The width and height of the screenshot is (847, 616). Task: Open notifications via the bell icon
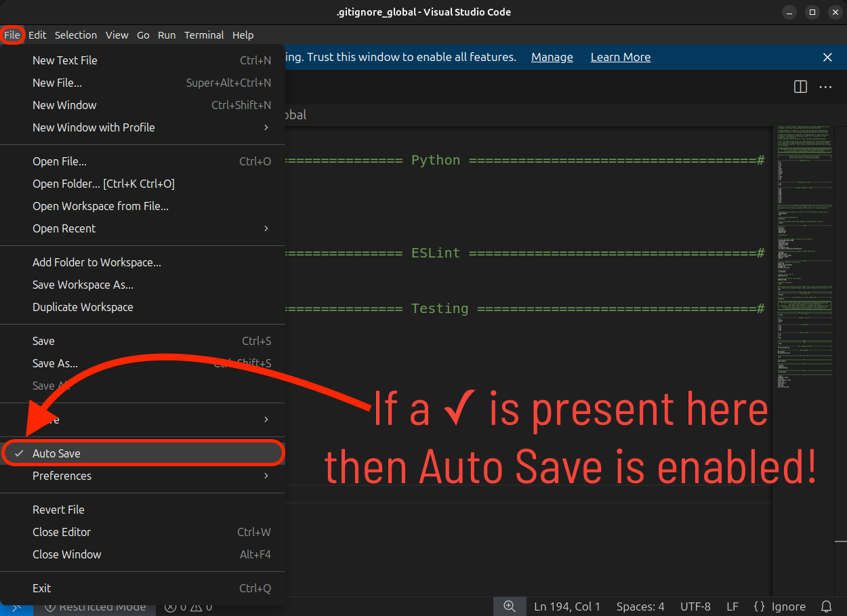tap(825, 607)
